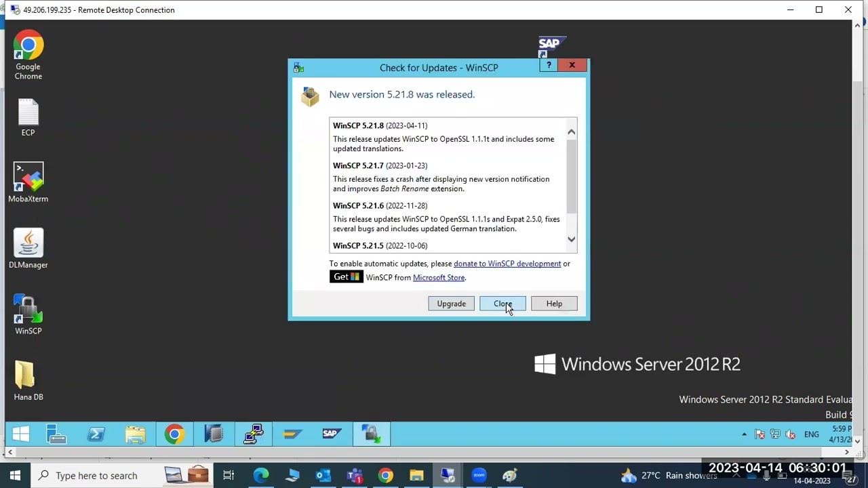
Task: Open the Hana DB folder
Action: pos(28,380)
